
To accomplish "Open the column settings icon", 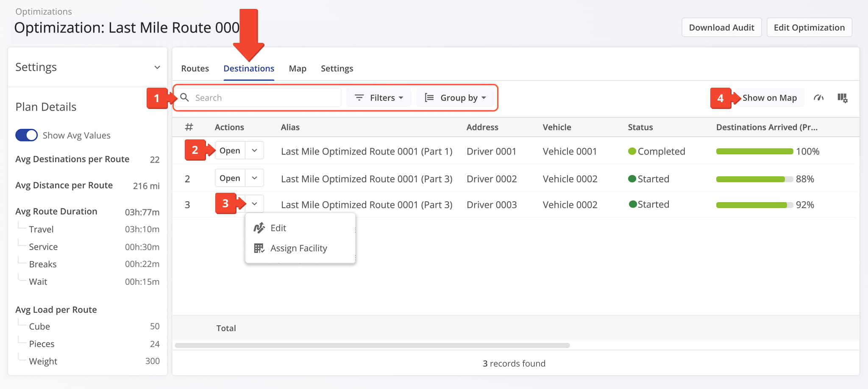I will [843, 98].
